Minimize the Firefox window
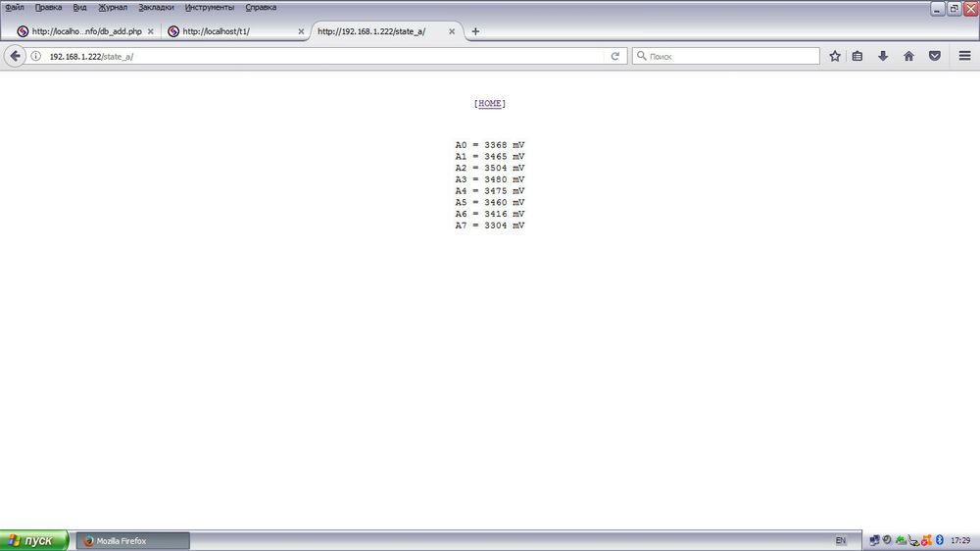The width and height of the screenshot is (980, 551). tap(938, 9)
